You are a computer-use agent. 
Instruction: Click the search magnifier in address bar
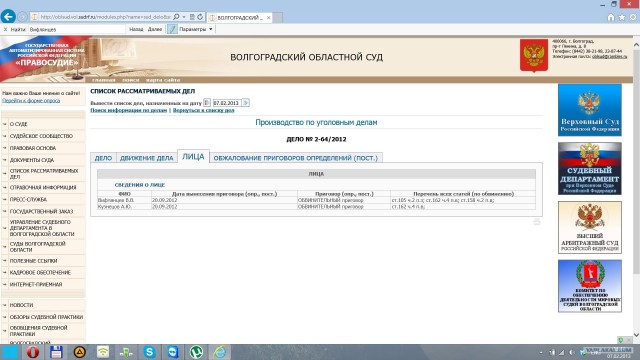tap(176, 17)
